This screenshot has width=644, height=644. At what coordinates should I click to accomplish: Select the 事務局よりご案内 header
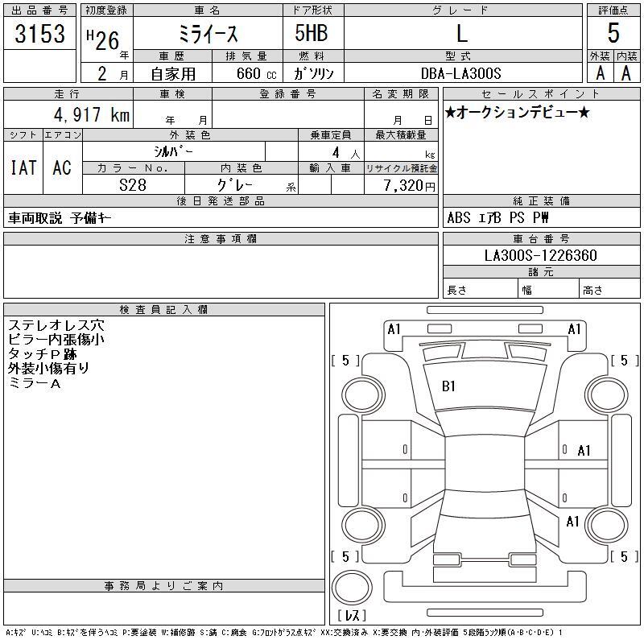[164, 586]
